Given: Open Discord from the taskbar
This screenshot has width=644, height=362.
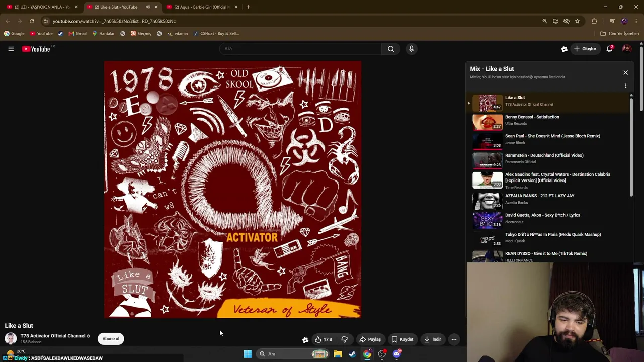Looking at the screenshot, I should click(x=397, y=354).
